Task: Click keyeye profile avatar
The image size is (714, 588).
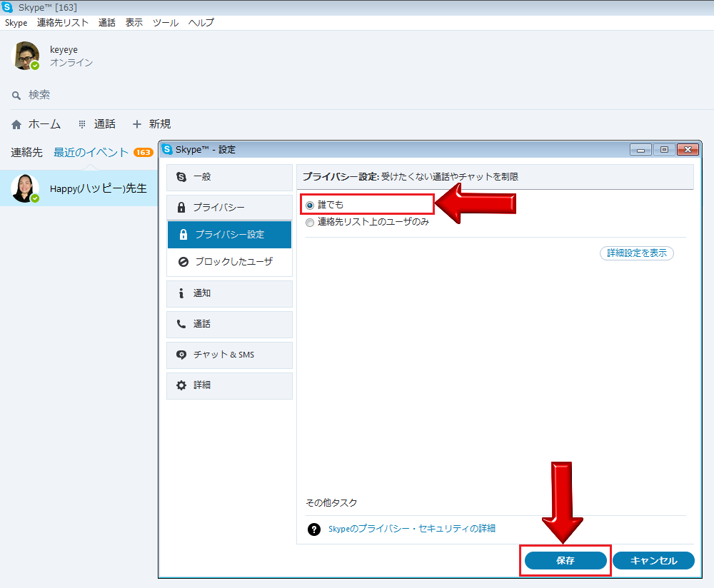Action: click(x=25, y=56)
